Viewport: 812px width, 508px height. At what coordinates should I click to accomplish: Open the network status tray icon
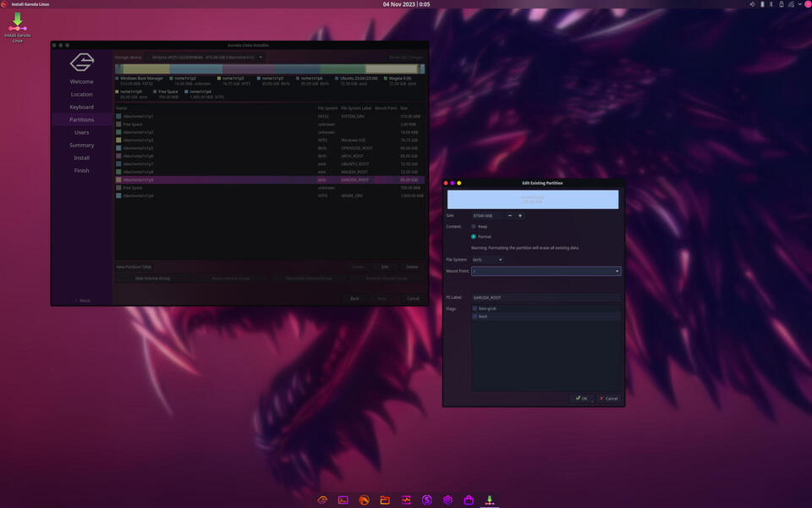(x=791, y=4)
